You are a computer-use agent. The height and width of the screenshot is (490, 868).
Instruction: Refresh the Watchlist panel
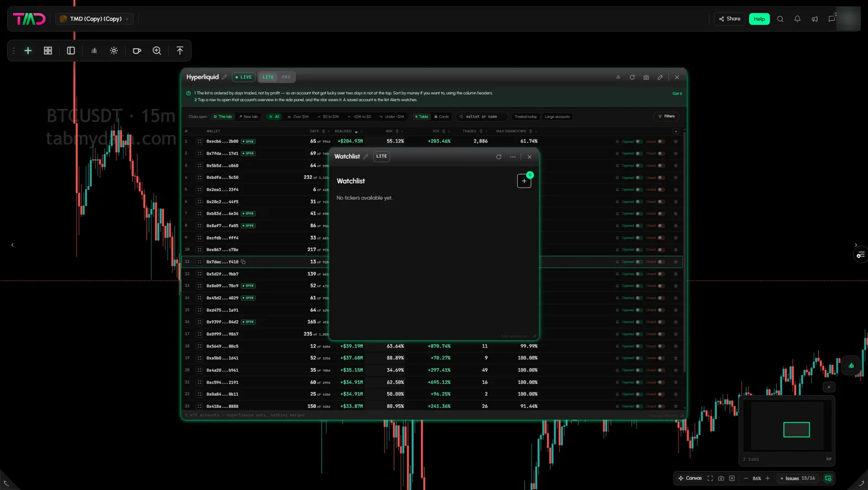click(499, 157)
